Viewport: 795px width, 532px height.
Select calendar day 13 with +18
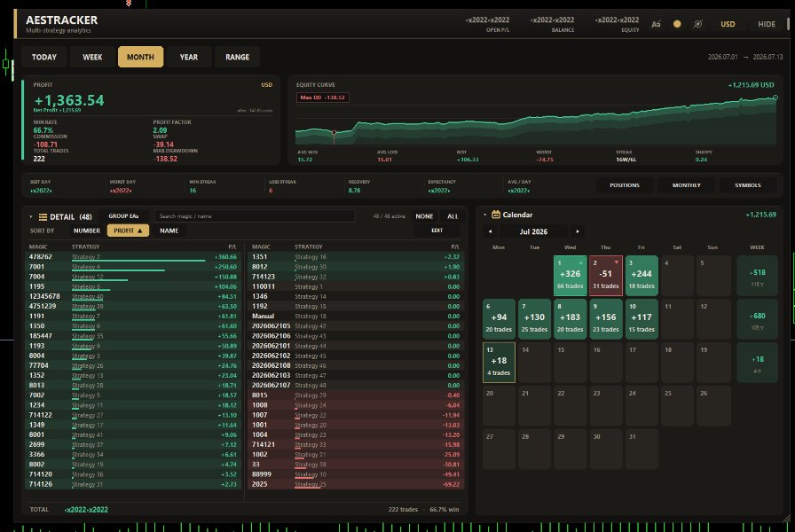point(499,363)
